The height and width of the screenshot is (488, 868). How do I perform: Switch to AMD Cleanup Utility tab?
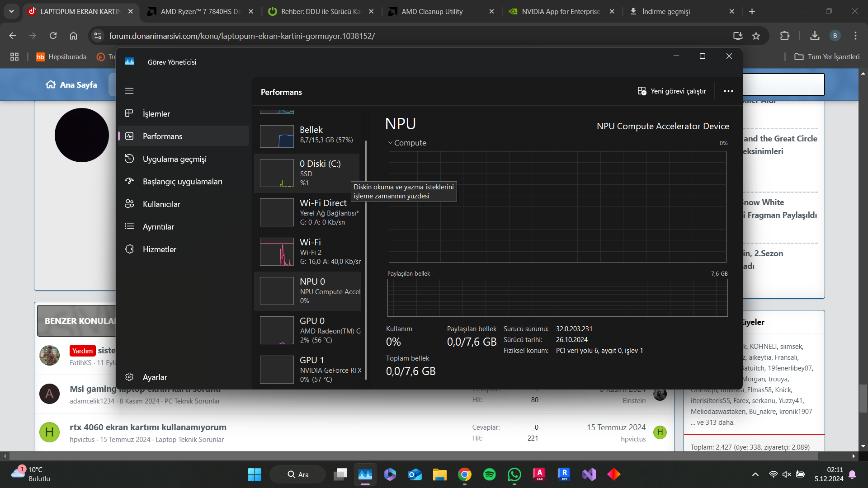pos(441,11)
